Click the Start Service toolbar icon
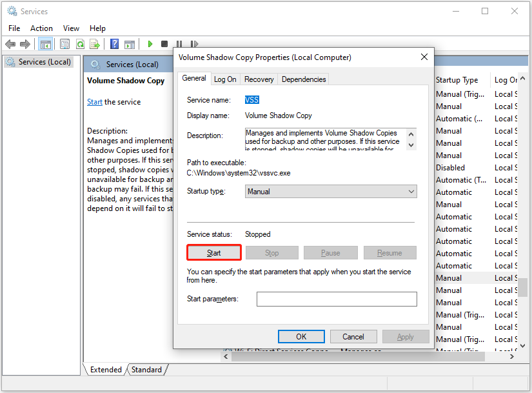This screenshot has width=532, height=393. [x=150, y=44]
